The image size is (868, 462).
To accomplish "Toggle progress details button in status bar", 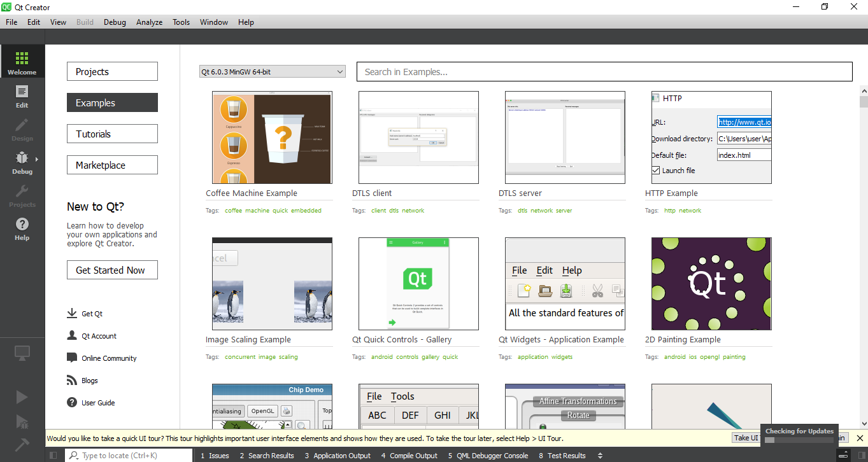I will (x=843, y=456).
